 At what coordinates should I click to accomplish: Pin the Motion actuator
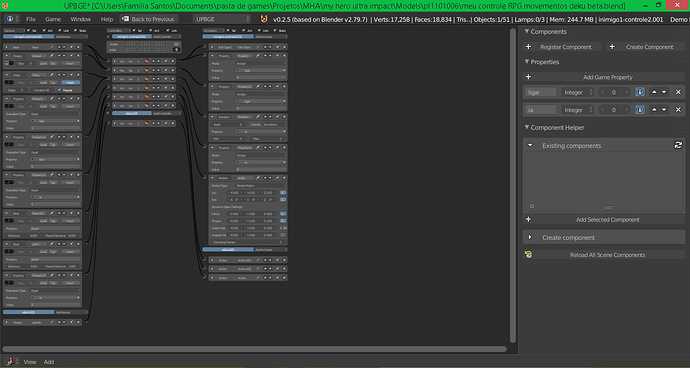coord(258,178)
